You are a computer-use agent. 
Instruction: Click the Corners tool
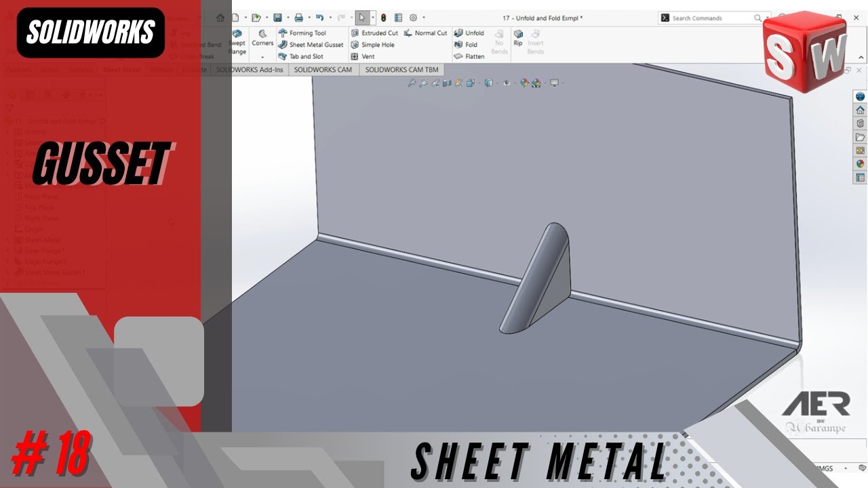pos(262,38)
